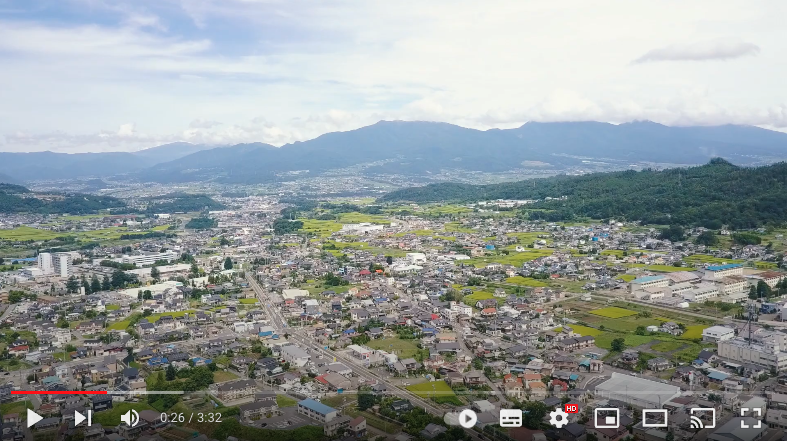Image resolution: width=787 pixels, height=441 pixels.
Task: Cast video to a TV
Action: (x=703, y=418)
